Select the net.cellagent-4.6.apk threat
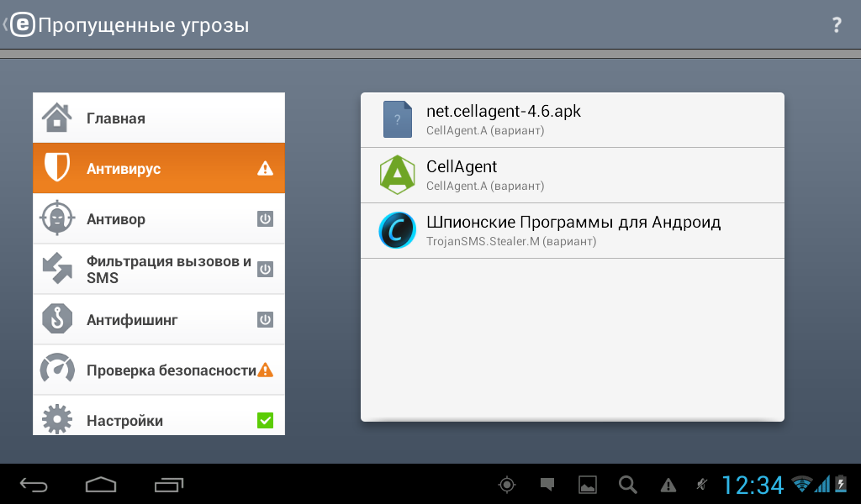 pos(572,119)
